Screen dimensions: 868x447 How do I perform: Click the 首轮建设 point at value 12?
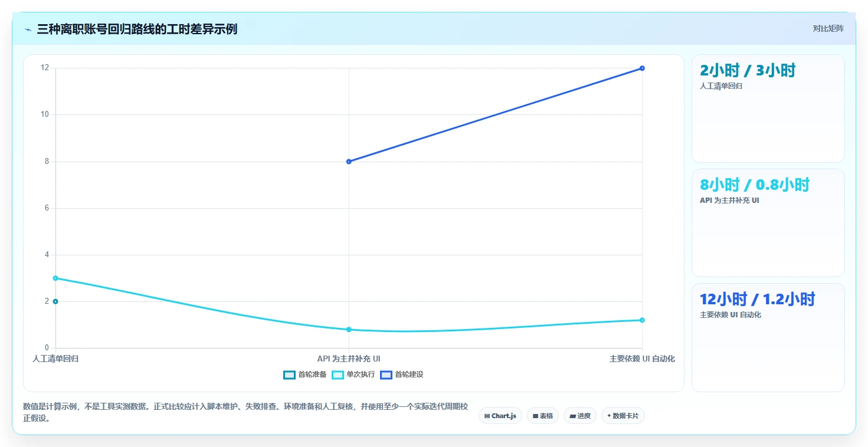tap(642, 68)
